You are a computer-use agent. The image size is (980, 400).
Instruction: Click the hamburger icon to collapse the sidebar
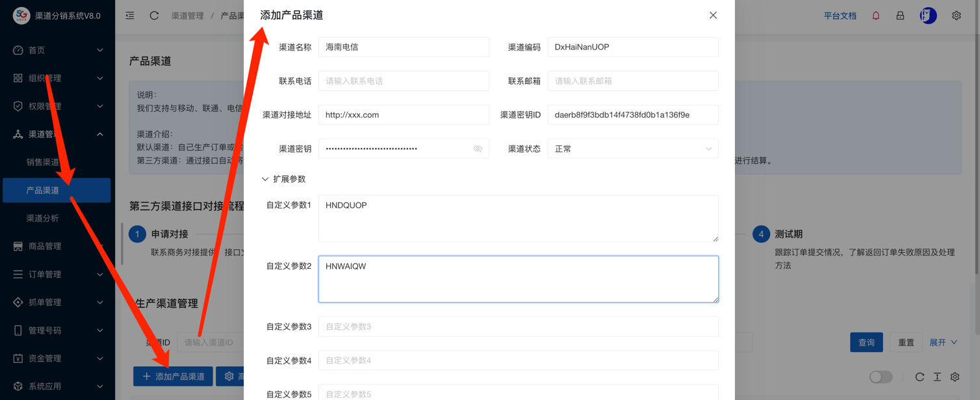[x=129, y=15]
